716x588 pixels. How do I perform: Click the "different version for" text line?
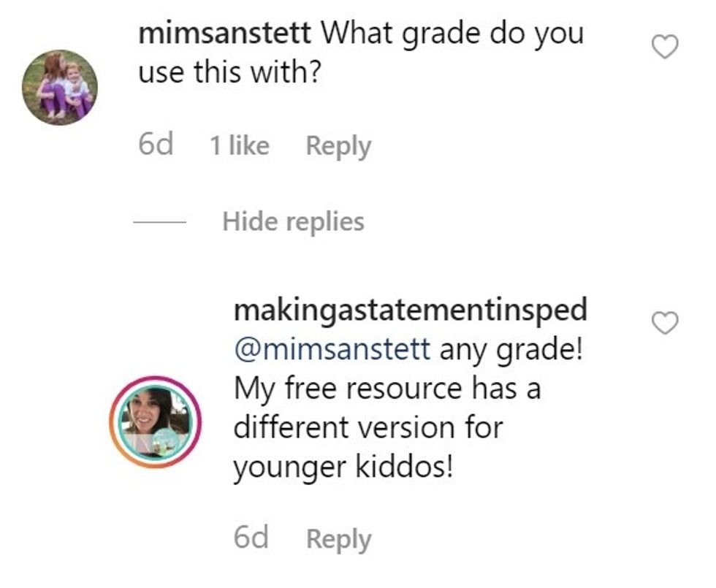pyautogui.click(x=367, y=427)
